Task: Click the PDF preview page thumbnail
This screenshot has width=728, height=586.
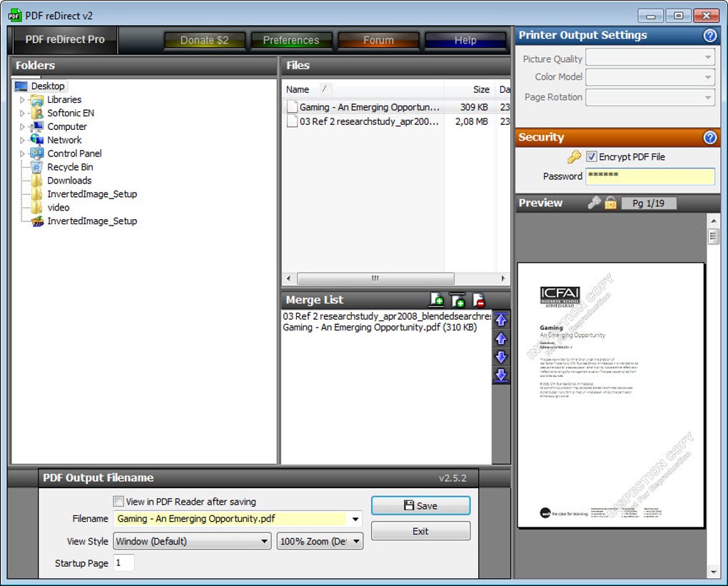Action: [610, 395]
